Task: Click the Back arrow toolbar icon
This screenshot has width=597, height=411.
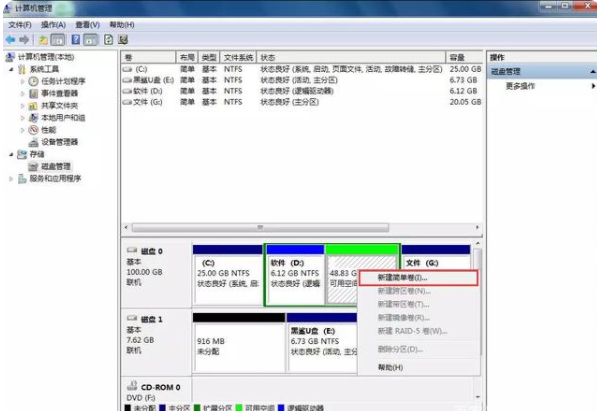Action: [11, 40]
